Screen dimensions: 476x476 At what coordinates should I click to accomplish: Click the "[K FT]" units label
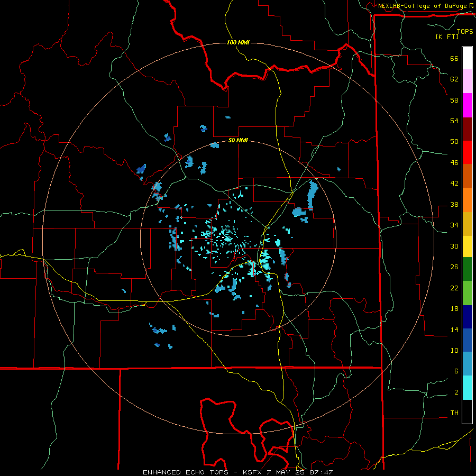(x=447, y=36)
